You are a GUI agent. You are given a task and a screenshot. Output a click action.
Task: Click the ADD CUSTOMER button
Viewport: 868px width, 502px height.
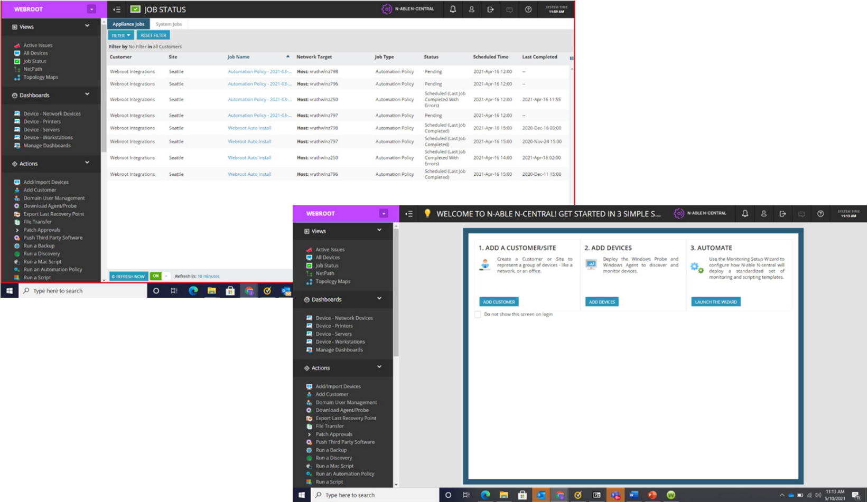pos(499,302)
